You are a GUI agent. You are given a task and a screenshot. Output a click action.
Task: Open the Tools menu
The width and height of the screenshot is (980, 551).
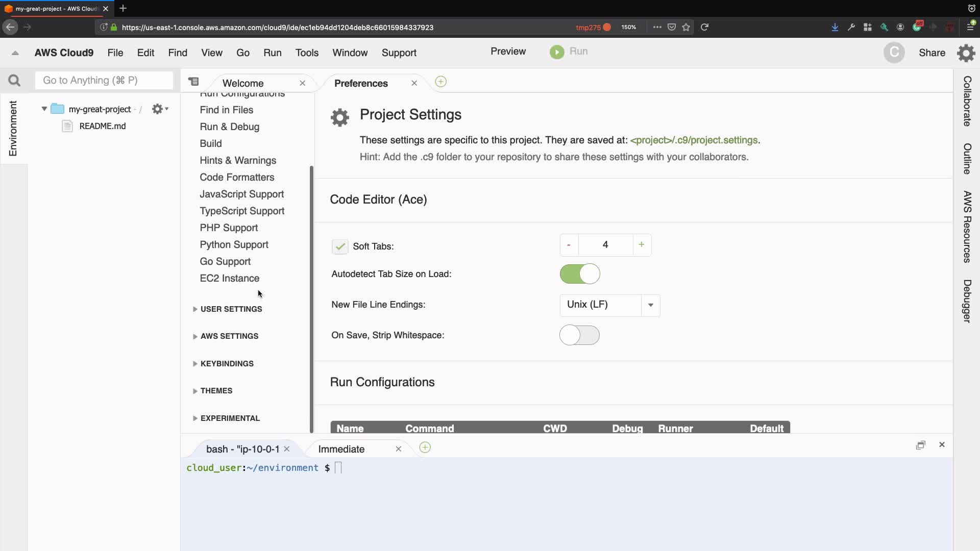pyautogui.click(x=307, y=53)
